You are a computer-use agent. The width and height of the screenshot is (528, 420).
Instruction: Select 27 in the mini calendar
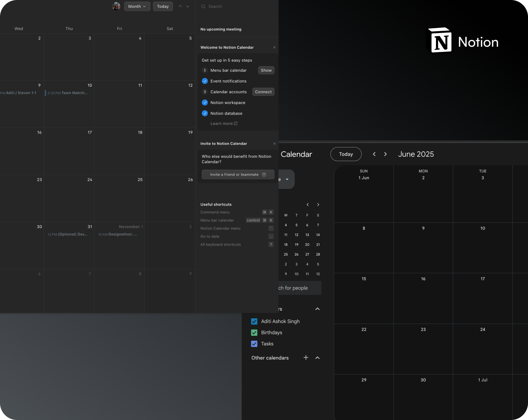(x=307, y=254)
